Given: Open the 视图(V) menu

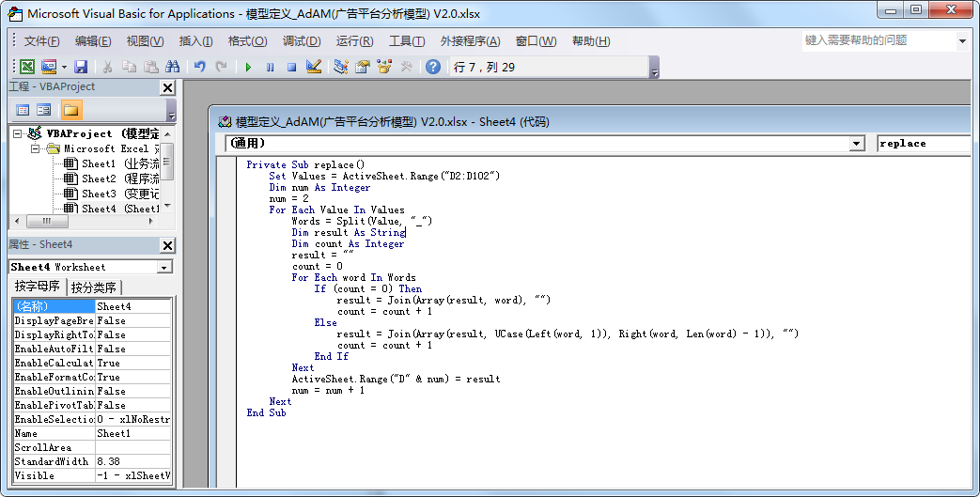Looking at the screenshot, I should (x=145, y=41).
